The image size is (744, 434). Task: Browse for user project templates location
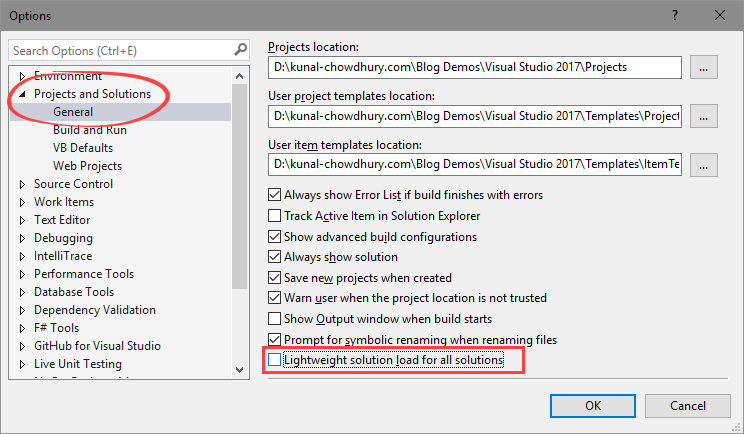[x=704, y=116]
